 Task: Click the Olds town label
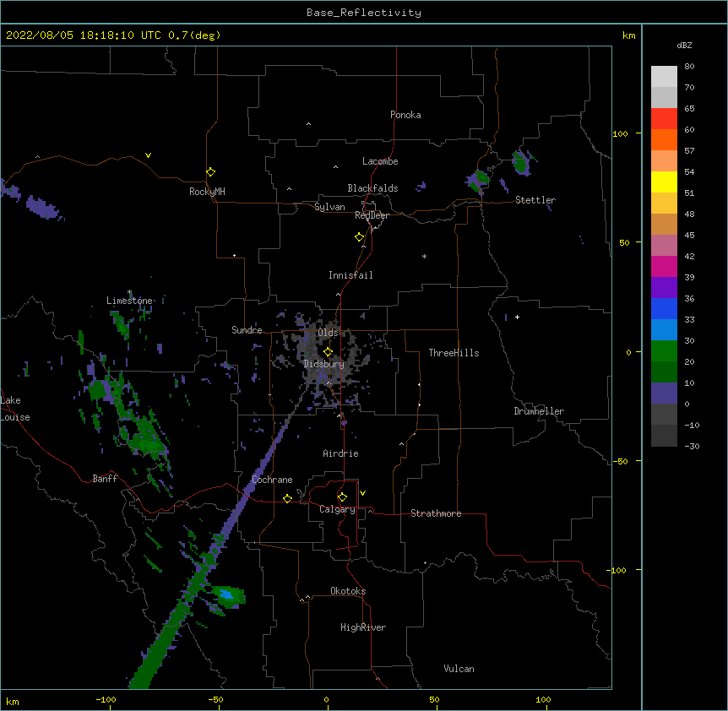coord(328,333)
